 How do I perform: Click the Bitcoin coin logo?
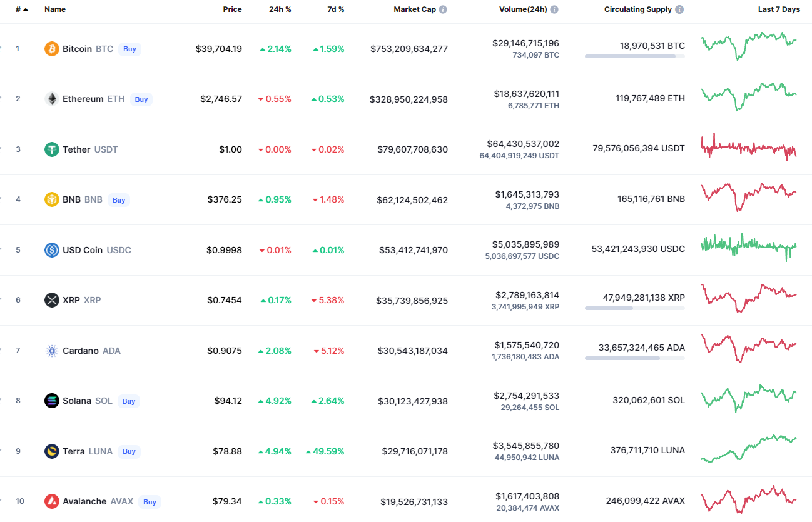click(52, 49)
